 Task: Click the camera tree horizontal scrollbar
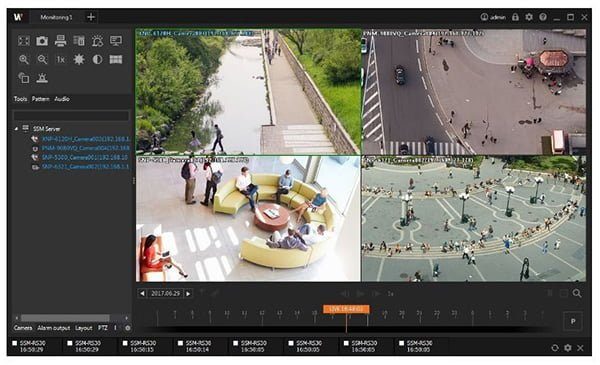point(65,318)
